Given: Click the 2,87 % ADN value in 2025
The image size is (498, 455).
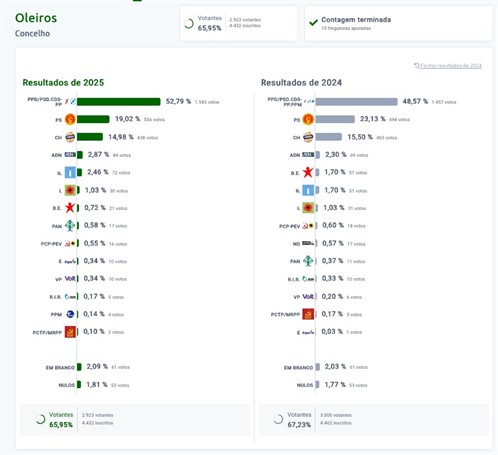Looking at the screenshot, I should point(98,154).
